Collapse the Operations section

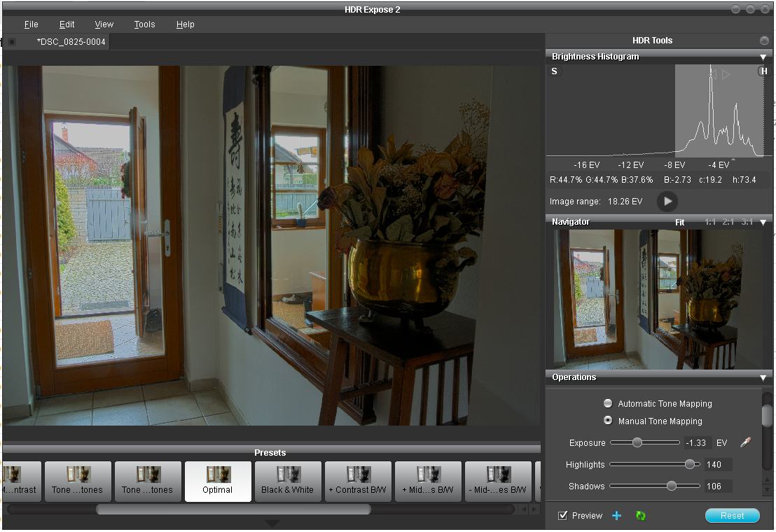pyautogui.click(x=763, y=377)
